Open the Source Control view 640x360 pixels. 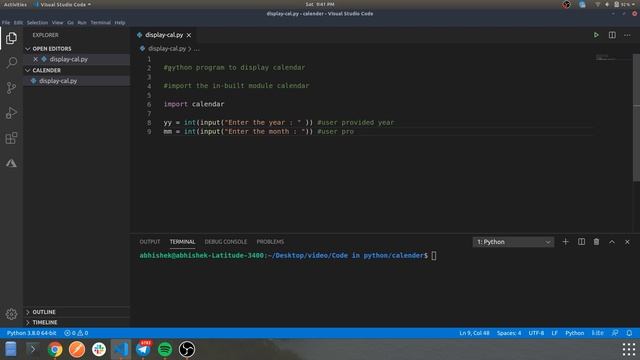pyautogui.click(x=11, y=88)
